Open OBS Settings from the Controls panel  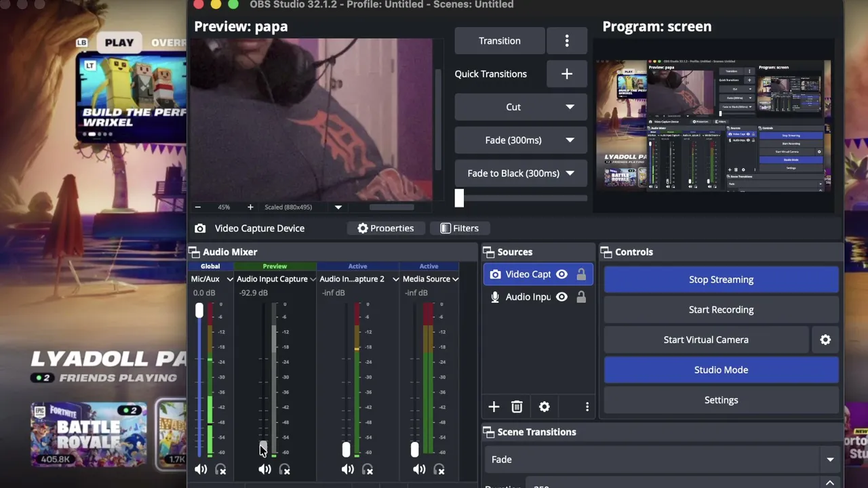[721, 400]
